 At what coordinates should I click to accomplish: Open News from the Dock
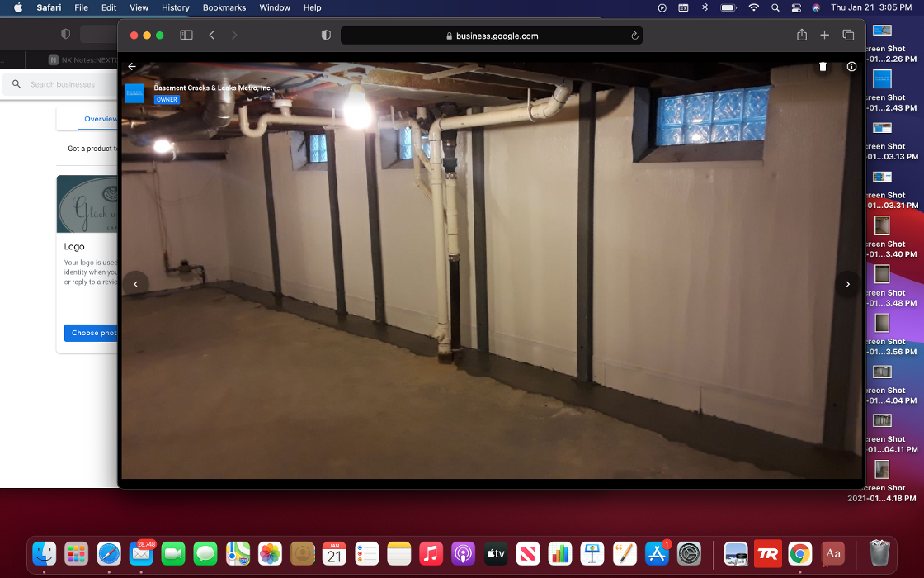click(x=528, y=554)
